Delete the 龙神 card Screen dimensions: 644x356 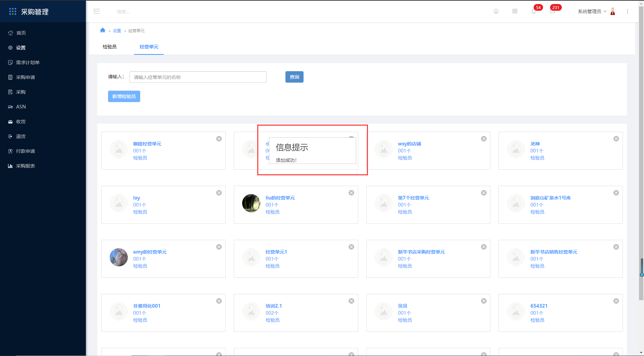pyautogui.click(x=616, y=139)
